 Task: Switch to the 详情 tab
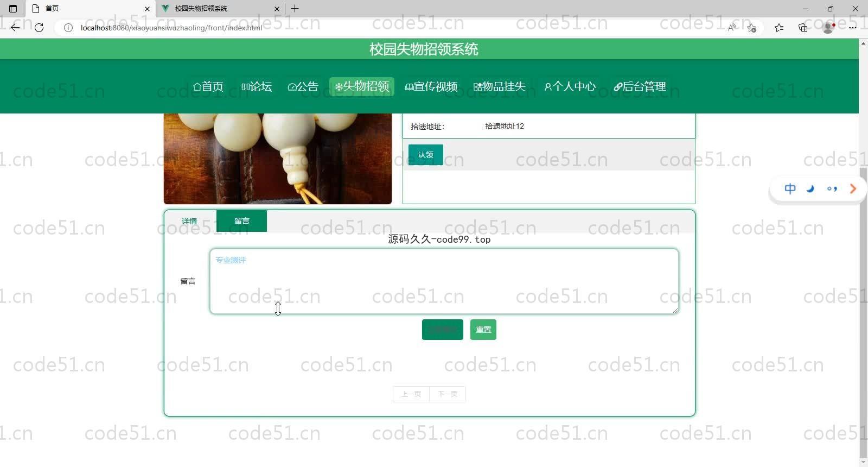[189, 221]
